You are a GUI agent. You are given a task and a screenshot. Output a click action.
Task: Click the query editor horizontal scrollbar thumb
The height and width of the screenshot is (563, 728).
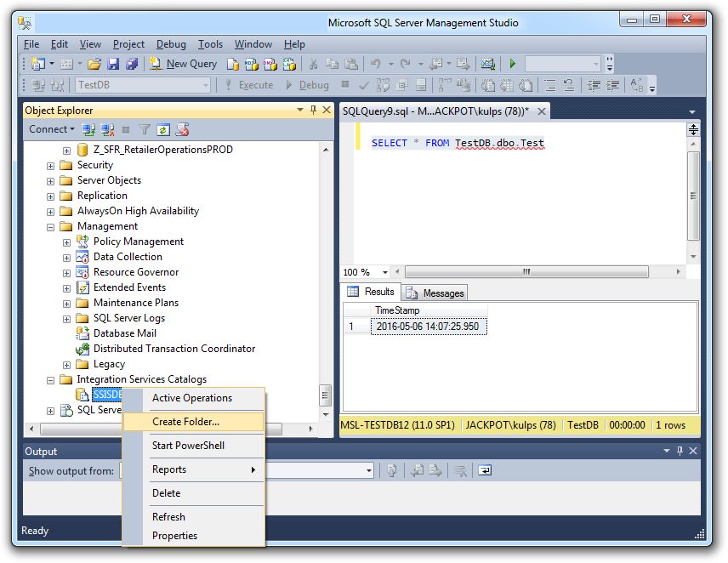point(526,271)
